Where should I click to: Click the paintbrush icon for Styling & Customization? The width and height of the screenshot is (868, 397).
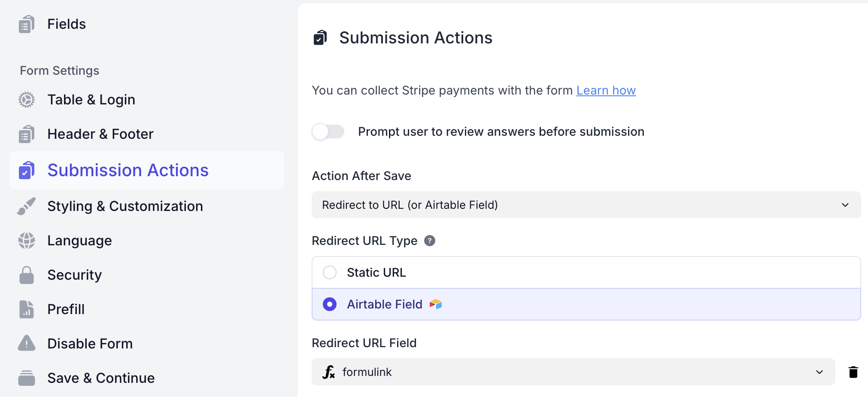27,206
